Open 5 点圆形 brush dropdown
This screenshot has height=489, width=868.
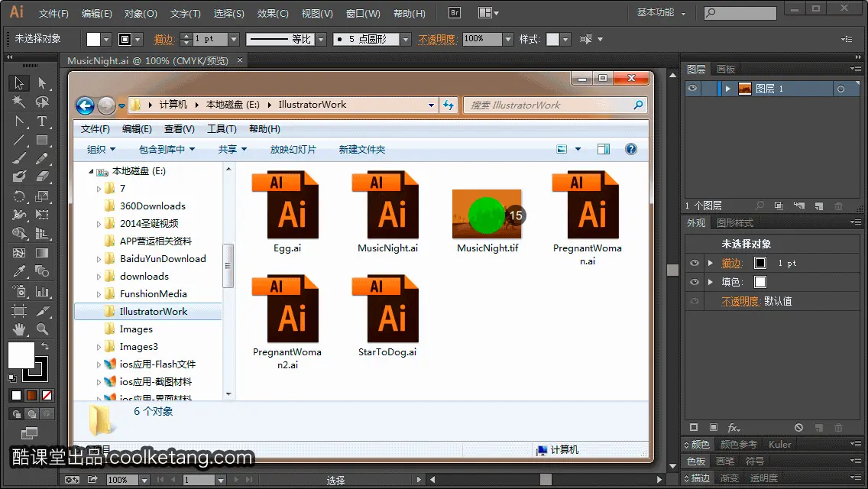pos(406,39)
